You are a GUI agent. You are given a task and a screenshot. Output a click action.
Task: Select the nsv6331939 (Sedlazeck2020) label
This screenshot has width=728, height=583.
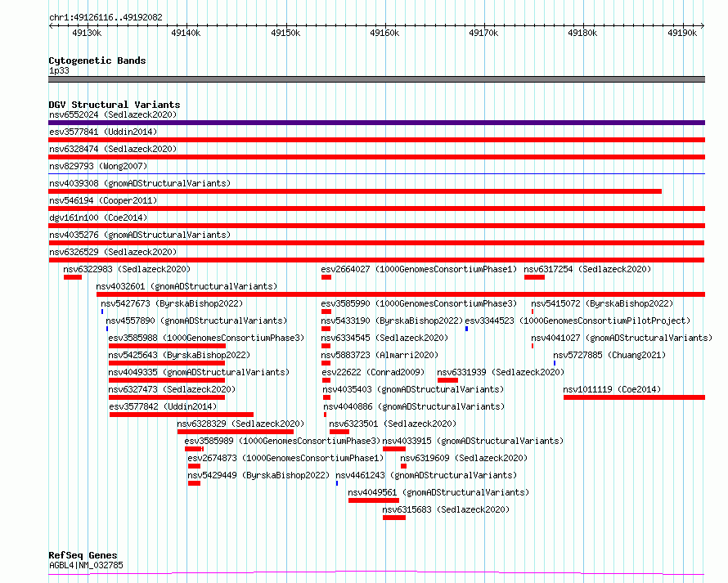point(501,372)
